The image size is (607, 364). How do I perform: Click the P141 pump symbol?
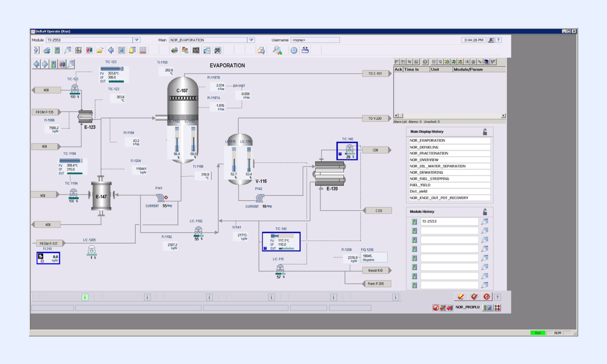click(161, 198)
